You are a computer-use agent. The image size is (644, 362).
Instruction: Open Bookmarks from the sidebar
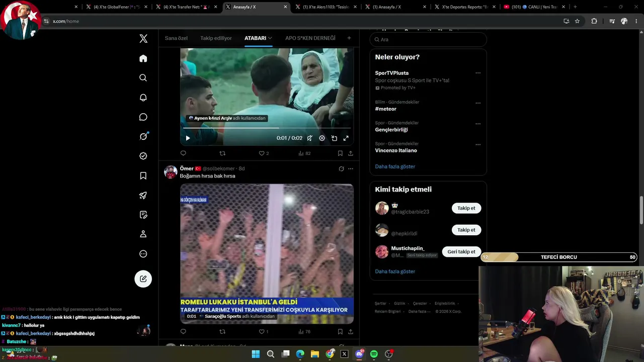pyautogui.click(x=143, y=175)
